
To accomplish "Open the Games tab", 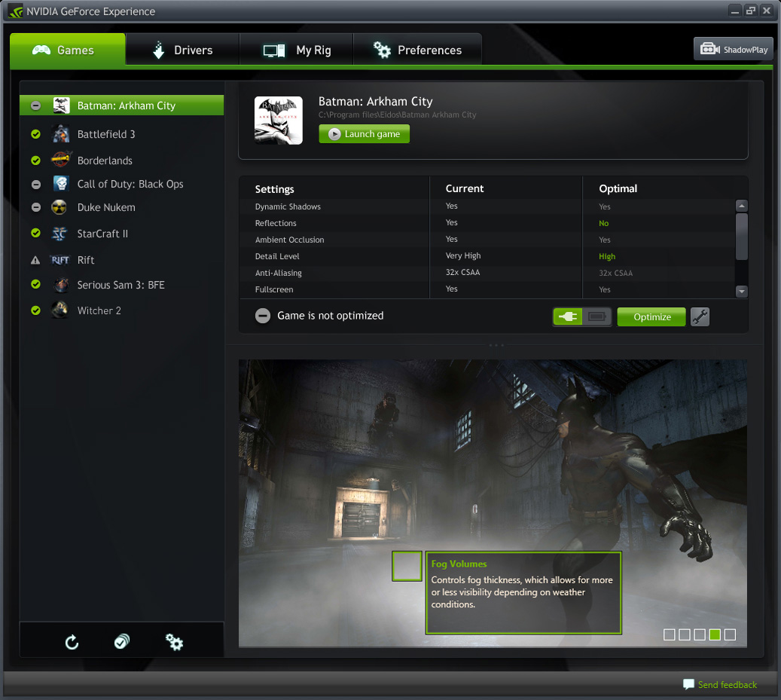I will coord(68,50).
